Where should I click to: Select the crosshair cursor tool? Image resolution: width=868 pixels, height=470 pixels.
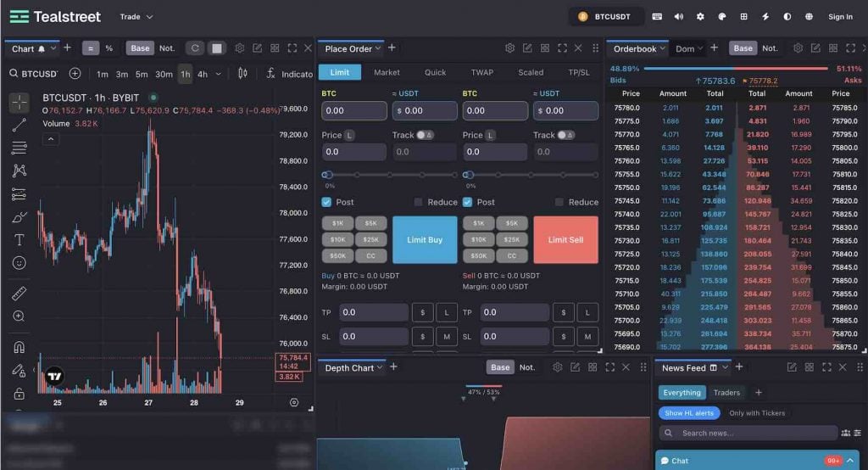[x=19, y=103]
